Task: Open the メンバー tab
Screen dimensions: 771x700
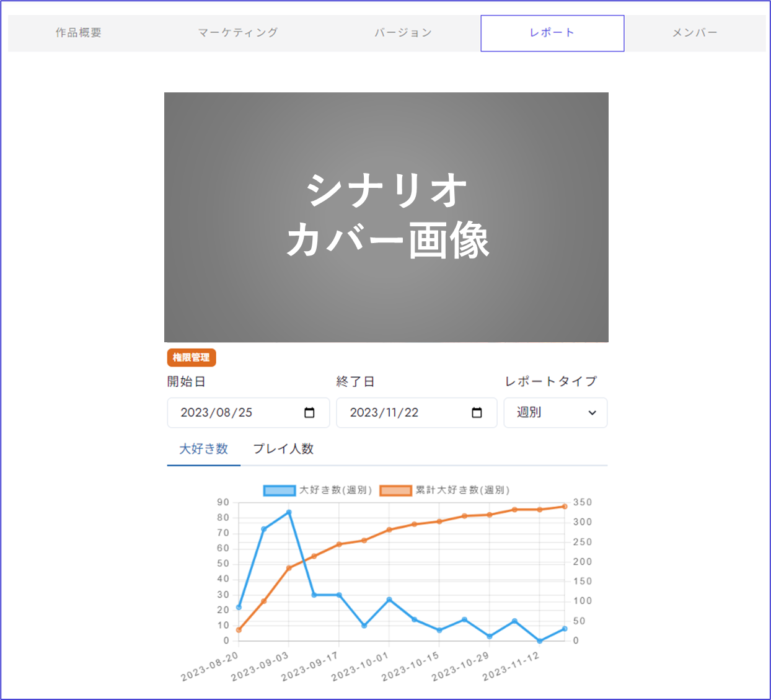Action: pyautogui.click(x=695, y=33)
